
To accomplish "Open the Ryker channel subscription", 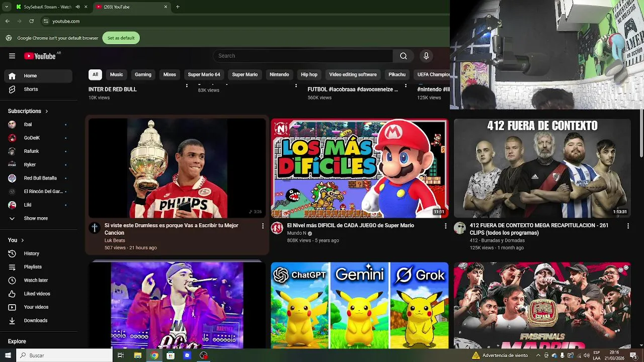I will pyautogui.click(x=39, y=164).
